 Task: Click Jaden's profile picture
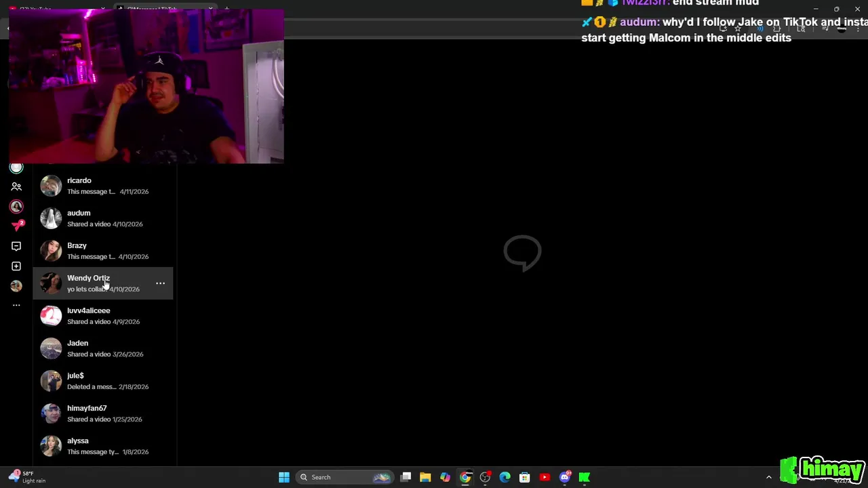(51, 348)
